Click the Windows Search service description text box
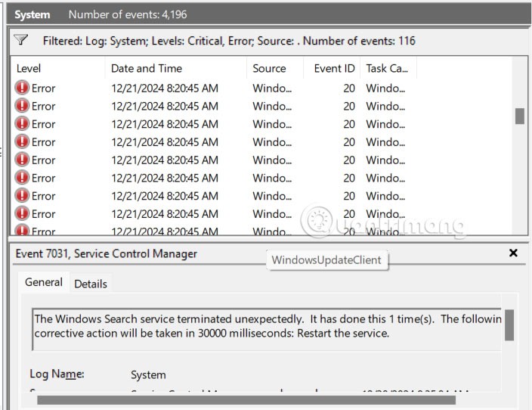Viewport: 532px width, 410px height. [x=267, y=329]
